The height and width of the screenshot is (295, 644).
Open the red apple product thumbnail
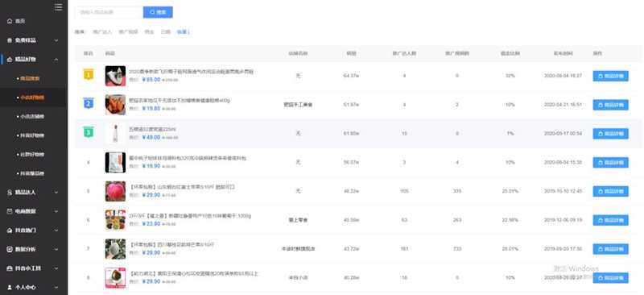click(x=115, y=191)
